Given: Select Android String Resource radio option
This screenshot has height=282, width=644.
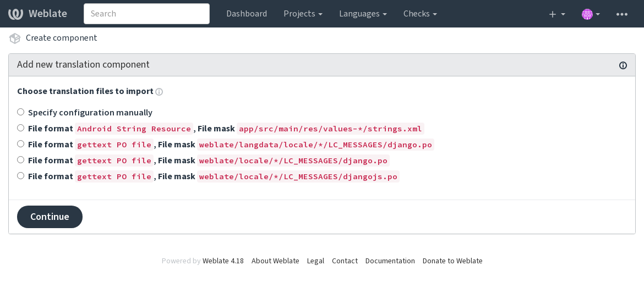Looking at the screenshot, I should (20, 128).
